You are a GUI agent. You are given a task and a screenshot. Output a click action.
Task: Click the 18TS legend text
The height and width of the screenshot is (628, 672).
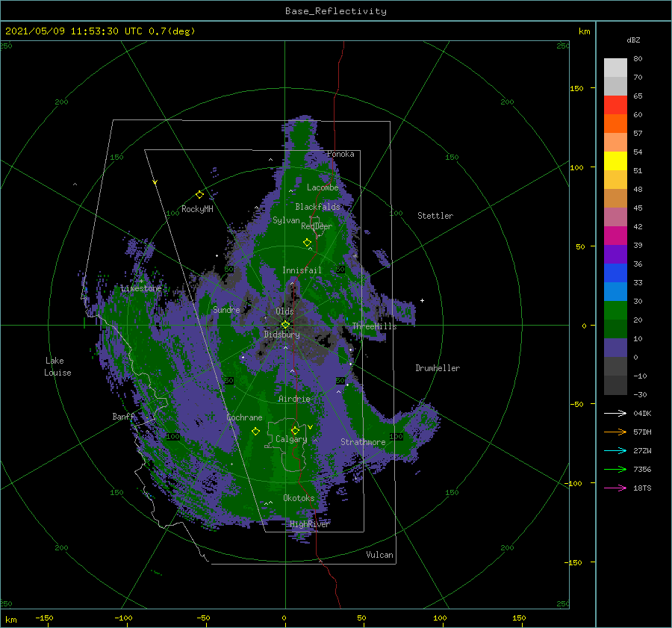[642, 488]
